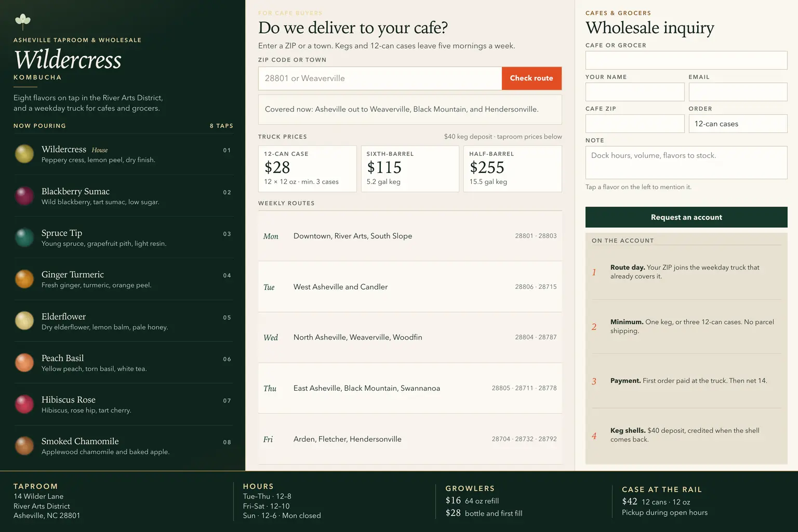Click the Payment terms account note
Viewport: 798px width, 532px height.
click(x=686, y=381)
